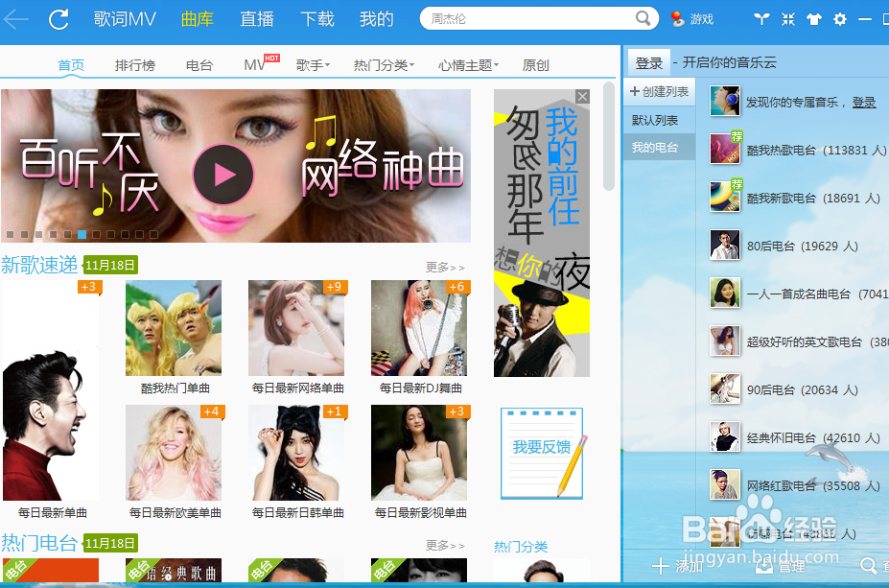Open the 下载 downloads menu
This screenshot has height=588, width=889.
tap(316, 18)
